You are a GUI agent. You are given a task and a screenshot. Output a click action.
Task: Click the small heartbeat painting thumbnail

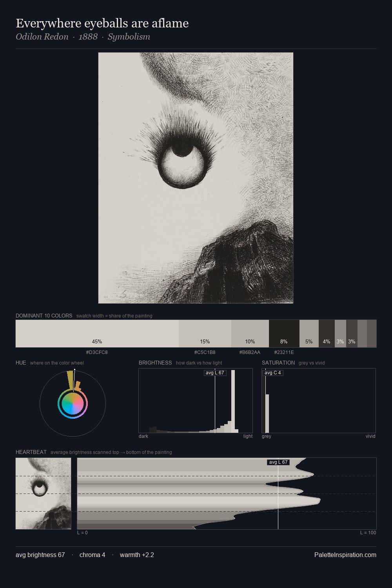44,494
